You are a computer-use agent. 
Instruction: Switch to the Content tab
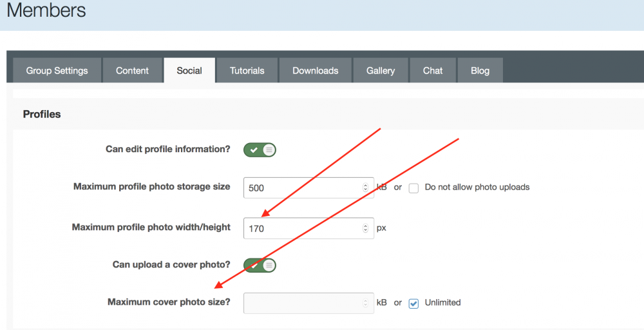pyautogui.click(x=132, y=71)
